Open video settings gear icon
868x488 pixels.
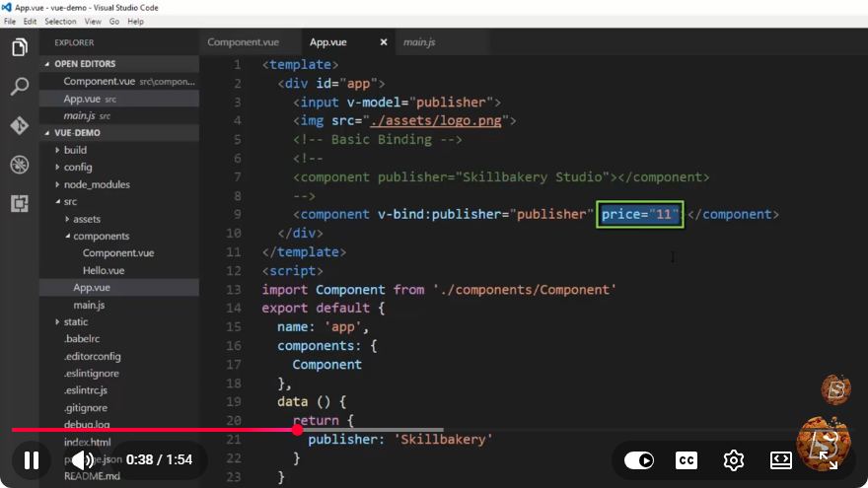click(x=734, y=459)
